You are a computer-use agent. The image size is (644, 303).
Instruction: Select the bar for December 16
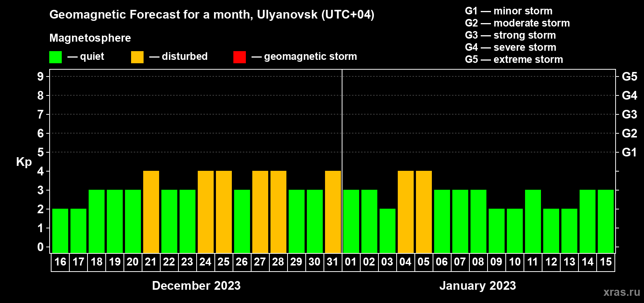click(x=60, y=231)
